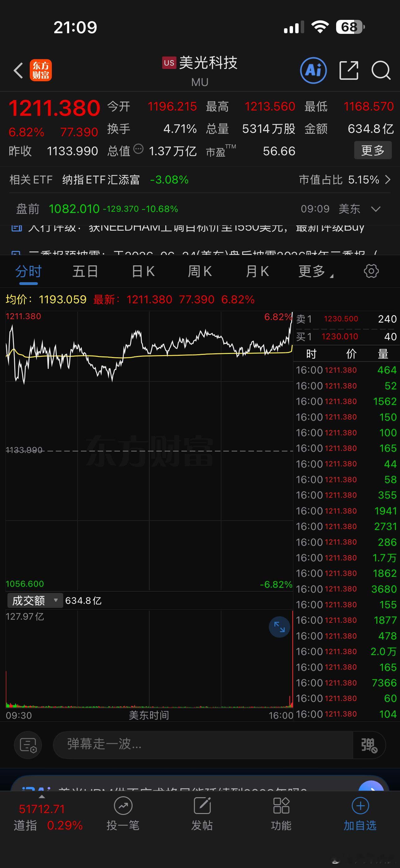This screenshot has height=868, width=400.
Task: Tap the 最高 1213.560 value
Action: click(x=270, y=106)
